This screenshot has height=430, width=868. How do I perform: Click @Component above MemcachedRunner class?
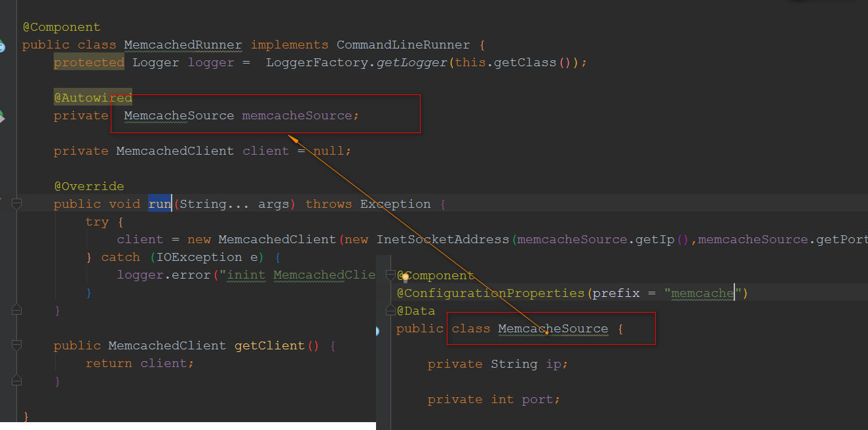(x=62, y=28)
